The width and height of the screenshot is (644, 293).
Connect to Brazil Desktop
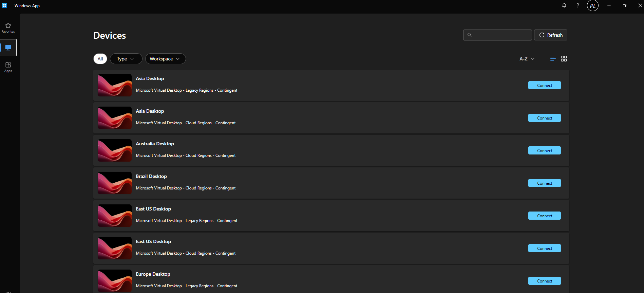545,183
